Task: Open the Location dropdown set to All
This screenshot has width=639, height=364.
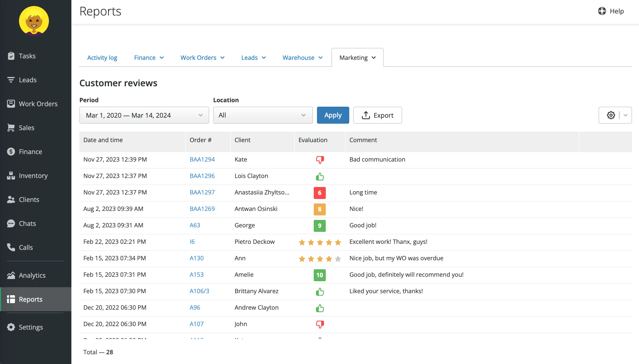Action: click(263, 115)
